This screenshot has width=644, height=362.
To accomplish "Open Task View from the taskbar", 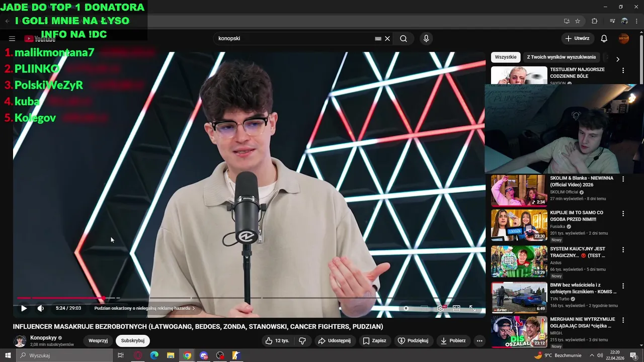I will [x=121, y=355].
